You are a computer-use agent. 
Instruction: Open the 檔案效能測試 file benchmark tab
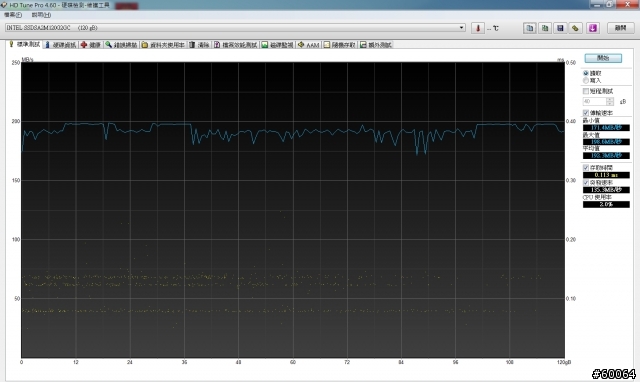click(x=236, y=45)
